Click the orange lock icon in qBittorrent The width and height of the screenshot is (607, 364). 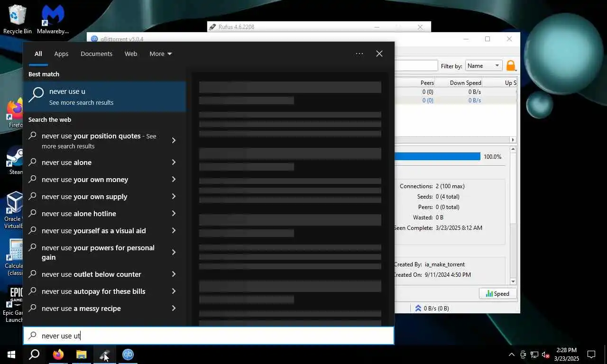pos(511,66)
